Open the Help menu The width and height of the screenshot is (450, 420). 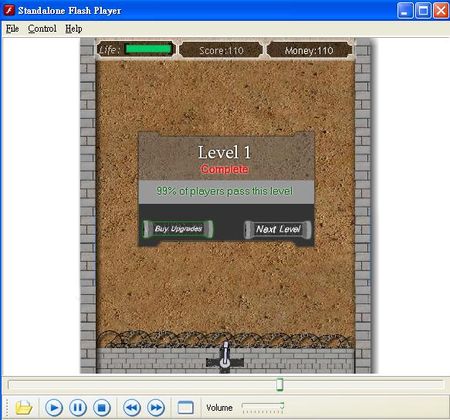coord(73,29)
